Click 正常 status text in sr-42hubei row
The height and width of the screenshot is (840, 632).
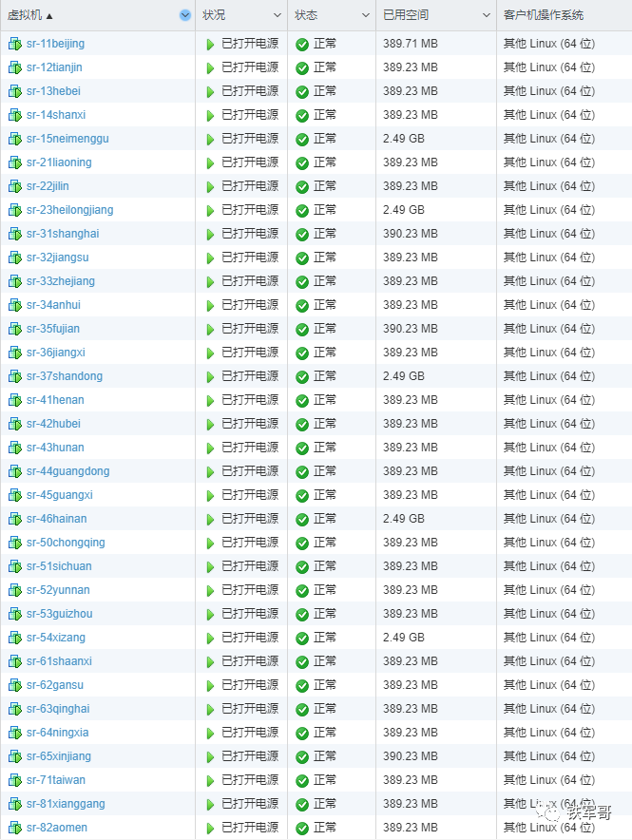click(325, 424)
